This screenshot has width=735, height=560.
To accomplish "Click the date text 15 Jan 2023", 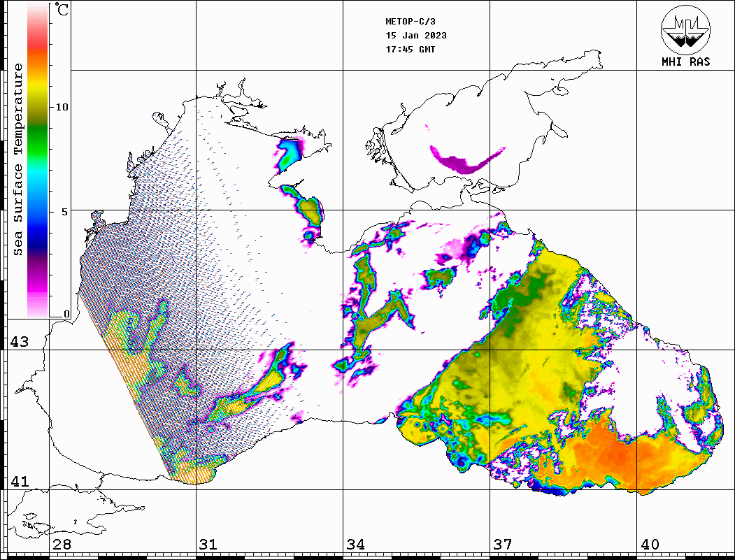I will (416, 36).
